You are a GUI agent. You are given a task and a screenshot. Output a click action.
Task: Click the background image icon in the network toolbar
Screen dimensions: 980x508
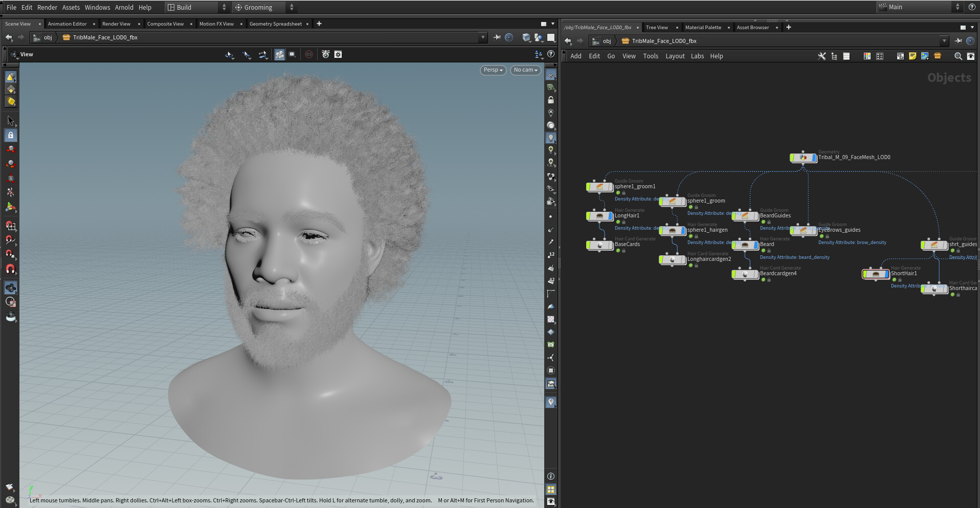[x=925, y=56]
